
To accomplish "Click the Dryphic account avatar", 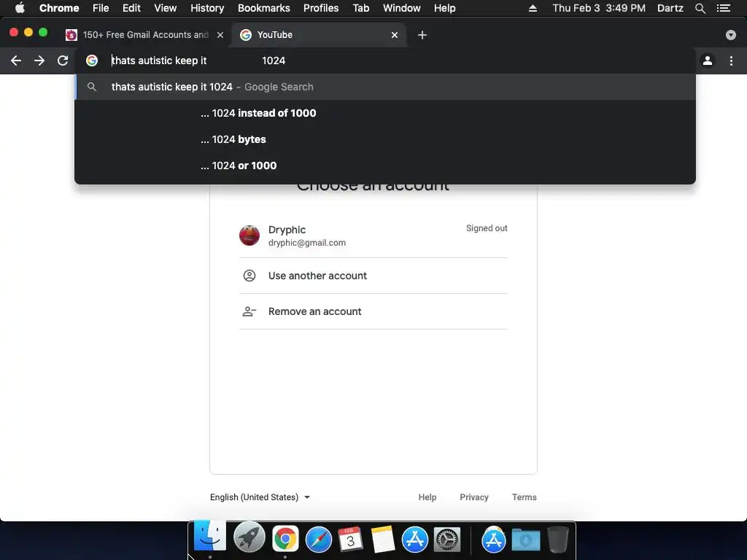I will 249,236.
